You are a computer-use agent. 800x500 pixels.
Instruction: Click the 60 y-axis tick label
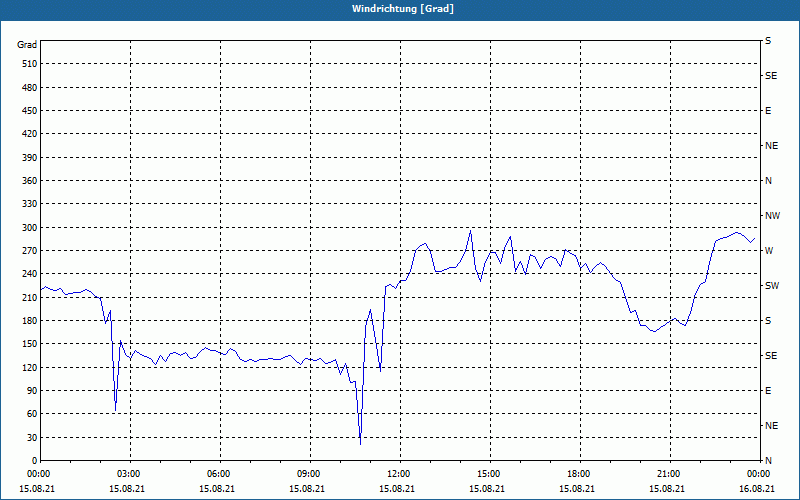tap(32, 414)
